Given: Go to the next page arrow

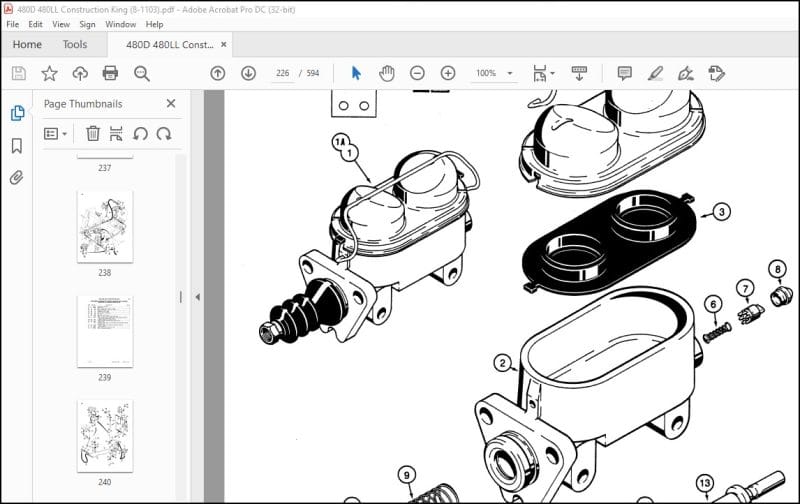Looking at the screenshot, I should pyautogui.click(x=248, y=73).
